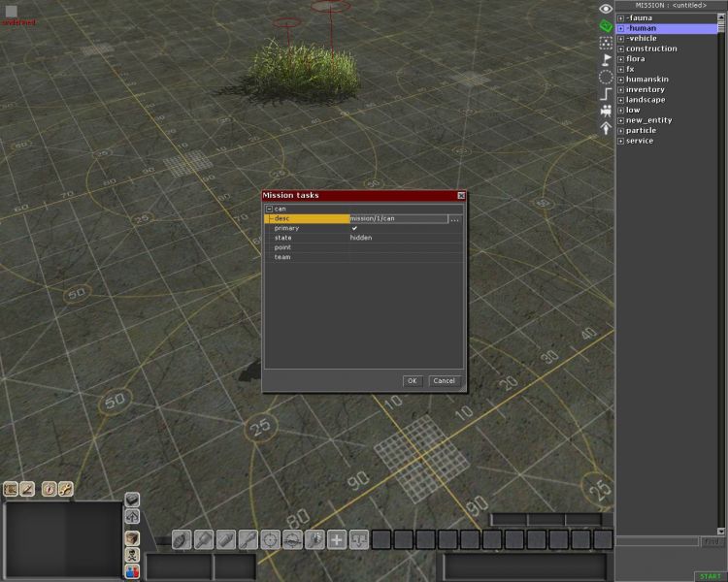
Task: Click the 'hidden' state value
Action: [x=361, y=238]
